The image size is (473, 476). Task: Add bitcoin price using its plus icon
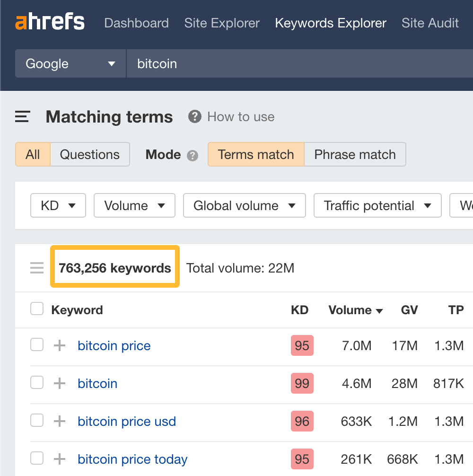[x=59, y=345]
